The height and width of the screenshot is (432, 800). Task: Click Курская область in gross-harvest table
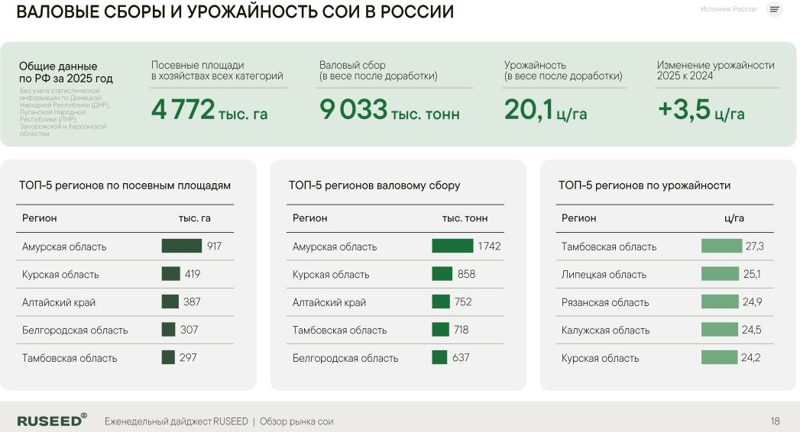(x=331, y=274)
